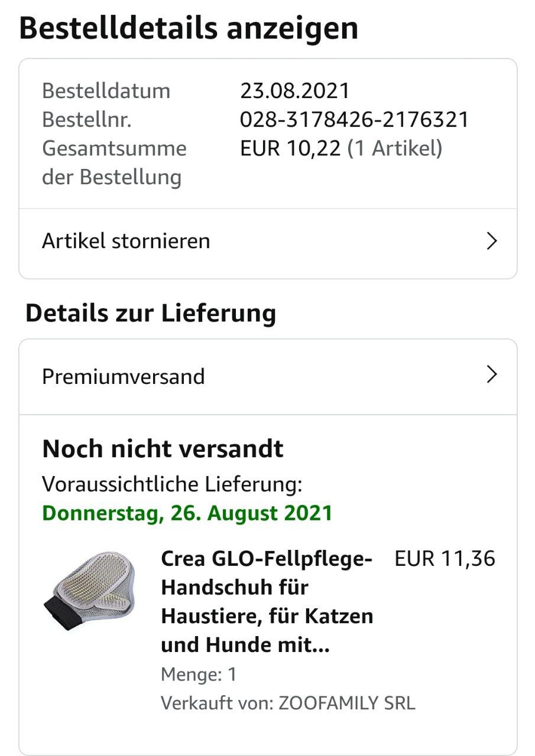Viewport: 535px width, 756px height.
Task: Tap the grooming glove product thumbnail
Action: pos(90,591)
